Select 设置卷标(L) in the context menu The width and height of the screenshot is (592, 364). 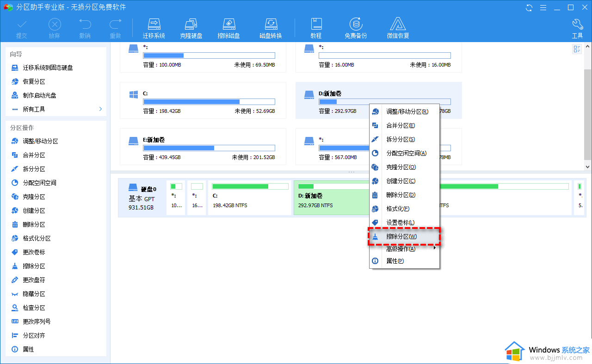404,222
